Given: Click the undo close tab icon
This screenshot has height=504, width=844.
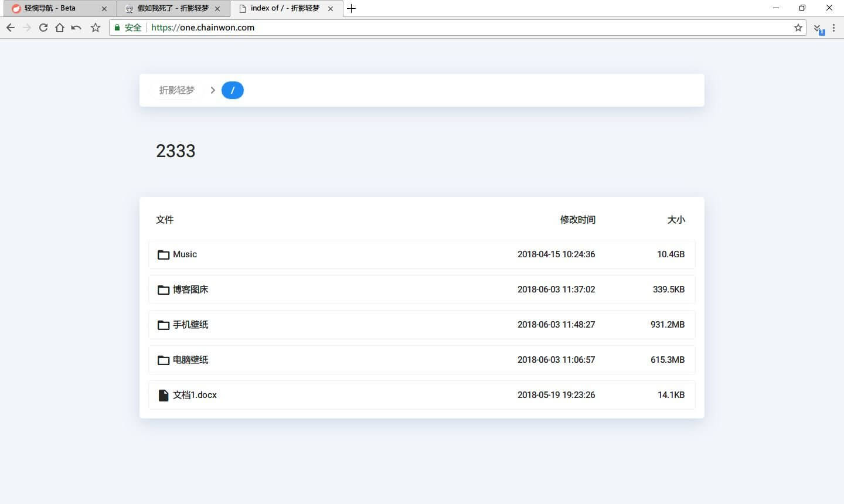Looking at the screenshot, I should (76, 28).
